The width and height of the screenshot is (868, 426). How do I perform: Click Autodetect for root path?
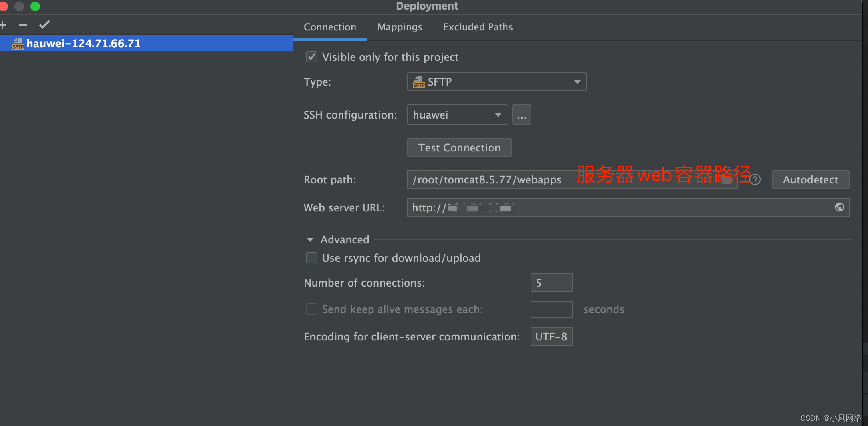(x=810, y=179)
